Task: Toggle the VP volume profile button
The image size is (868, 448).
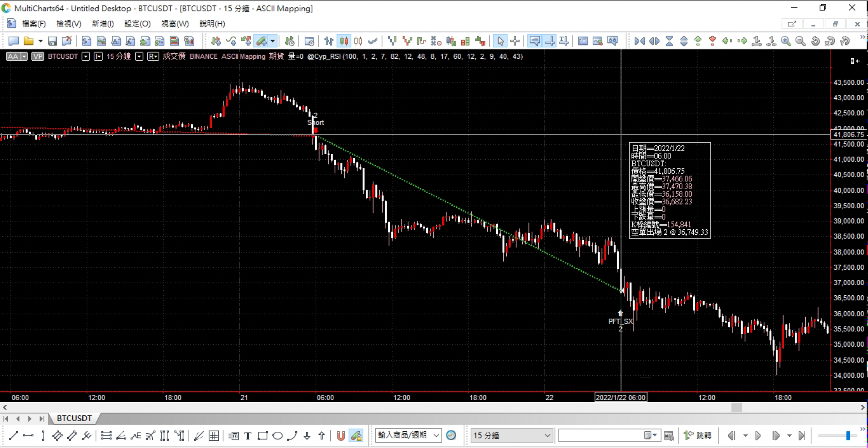Action: coord(38,56)
